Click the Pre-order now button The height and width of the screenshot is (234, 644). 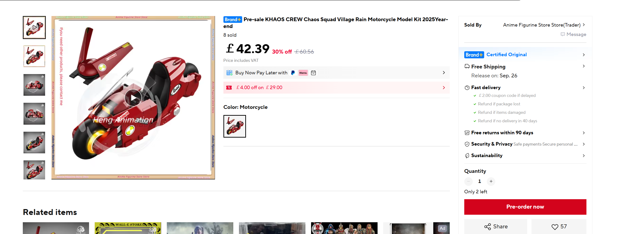click(x=525, y=207)
